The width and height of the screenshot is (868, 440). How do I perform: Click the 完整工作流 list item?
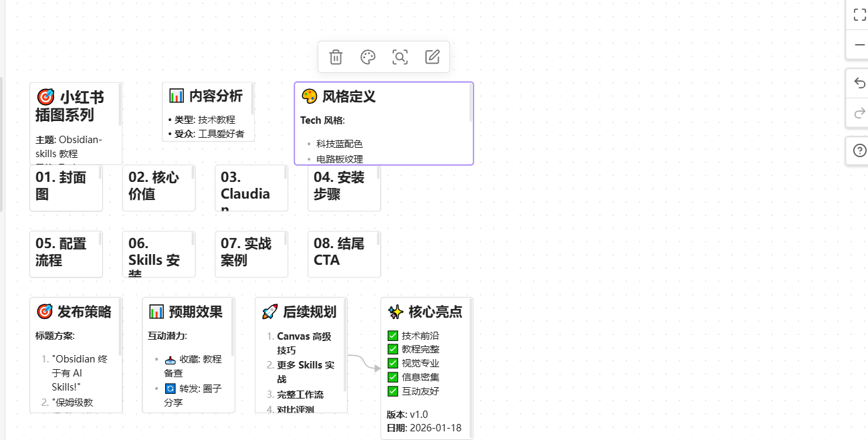click(300, 395)
